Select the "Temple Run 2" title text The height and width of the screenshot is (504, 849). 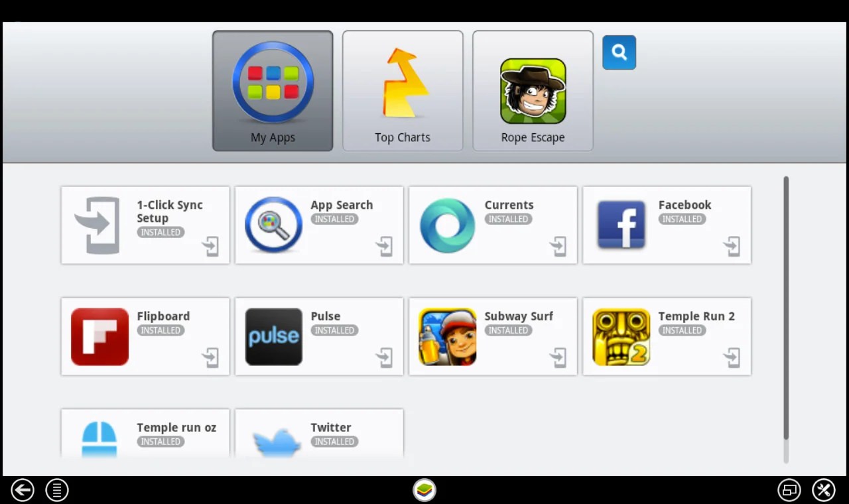696,316
